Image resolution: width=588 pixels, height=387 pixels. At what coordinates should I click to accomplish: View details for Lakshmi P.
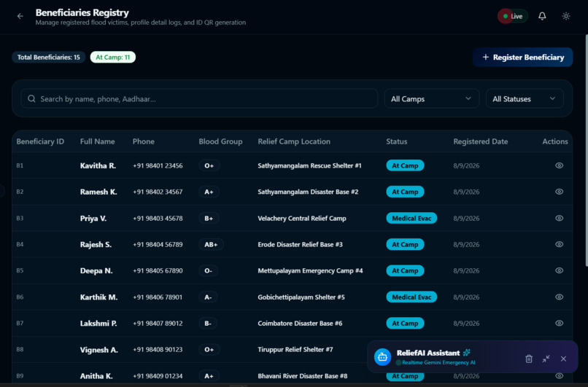click(559, 323)
